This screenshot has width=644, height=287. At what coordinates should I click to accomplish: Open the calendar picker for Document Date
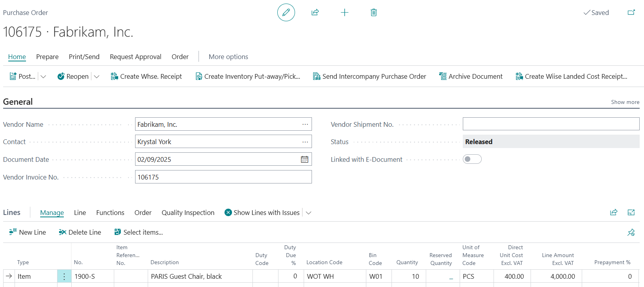pyautogui.click(x=304, y=159)
